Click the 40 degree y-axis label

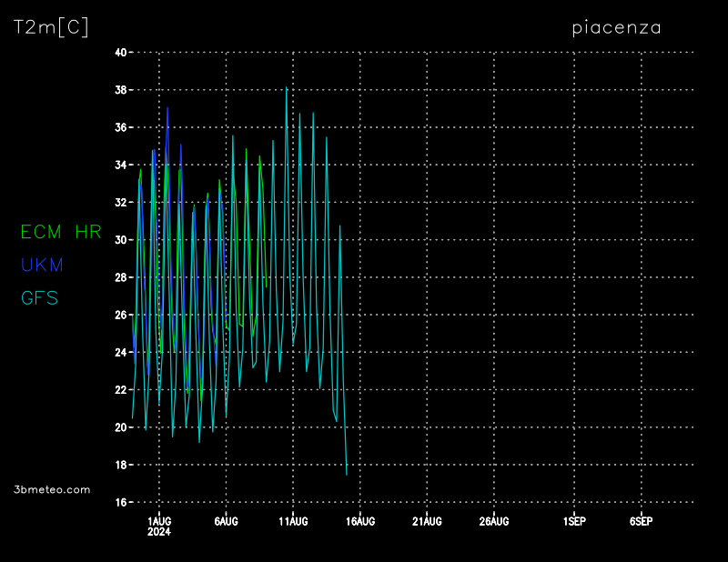[120, 53]
